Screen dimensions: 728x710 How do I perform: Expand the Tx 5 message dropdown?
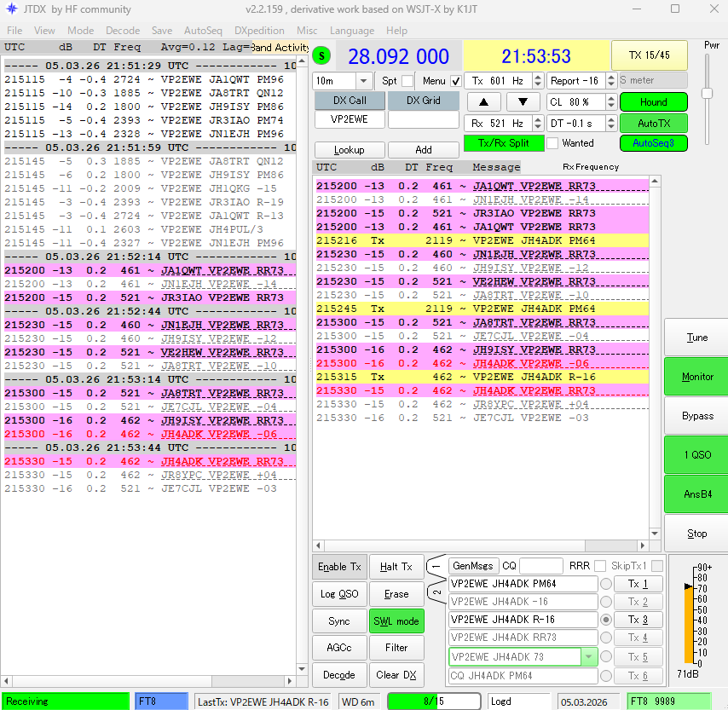[x=588, y=657]
